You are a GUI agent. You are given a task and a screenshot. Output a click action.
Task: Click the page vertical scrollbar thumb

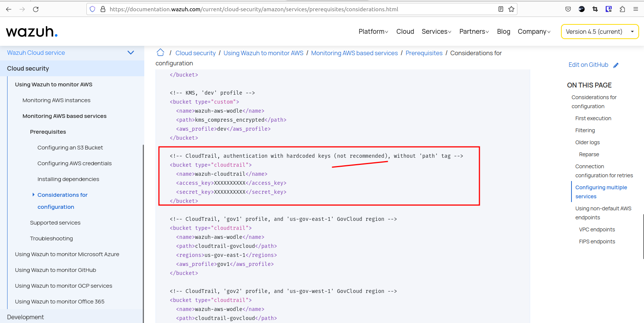point(643,237)
